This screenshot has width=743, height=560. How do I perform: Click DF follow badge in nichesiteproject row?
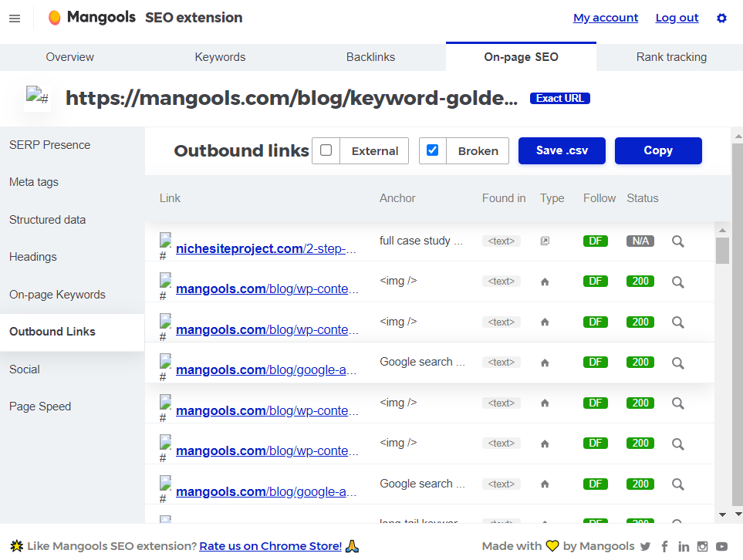click(595, 241)
